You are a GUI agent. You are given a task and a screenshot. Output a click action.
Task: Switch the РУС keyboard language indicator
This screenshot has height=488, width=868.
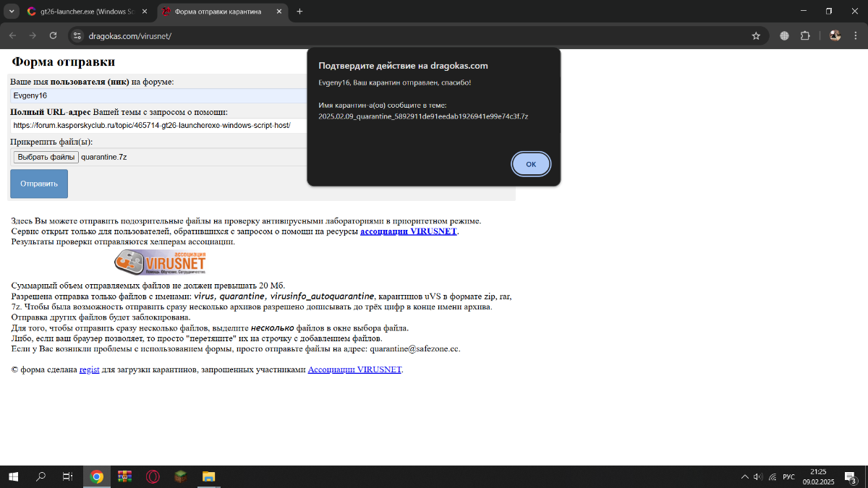(789, 476)
